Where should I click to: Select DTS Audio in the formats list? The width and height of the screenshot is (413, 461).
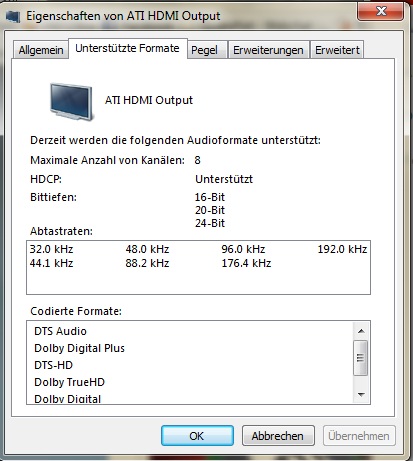click(x=60, y=331)
